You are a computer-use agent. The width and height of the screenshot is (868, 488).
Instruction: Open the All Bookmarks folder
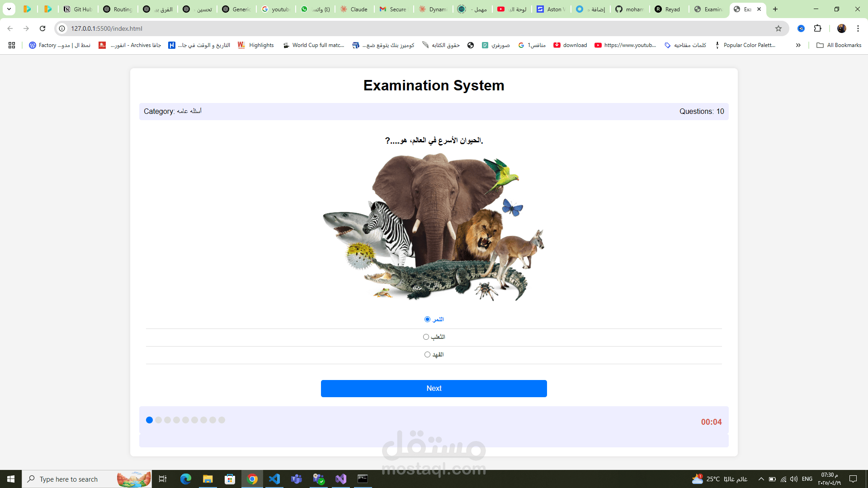[x=839, y=45]
